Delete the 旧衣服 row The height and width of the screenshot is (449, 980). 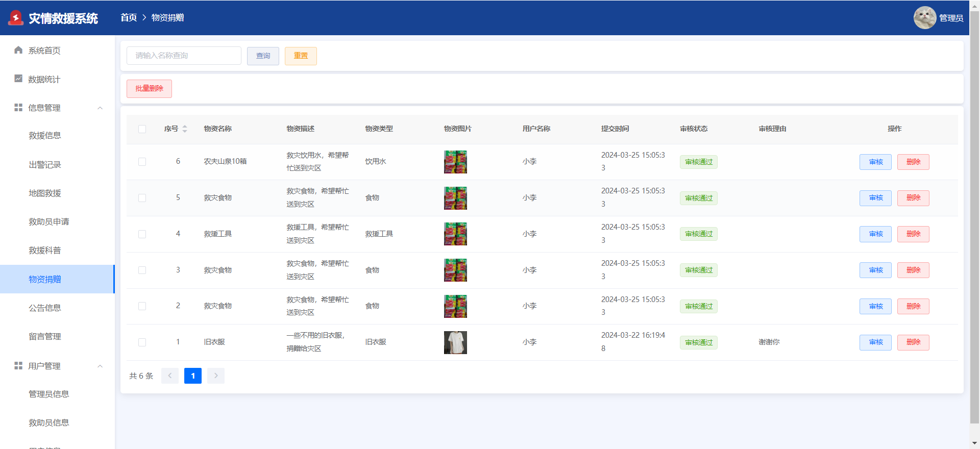click(x=913, y=342)
